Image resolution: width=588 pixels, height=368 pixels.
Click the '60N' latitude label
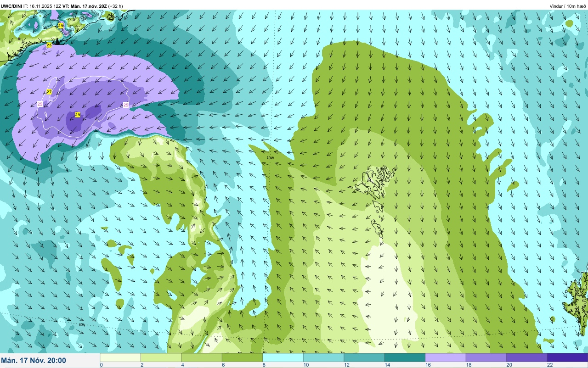pos(82,325)
